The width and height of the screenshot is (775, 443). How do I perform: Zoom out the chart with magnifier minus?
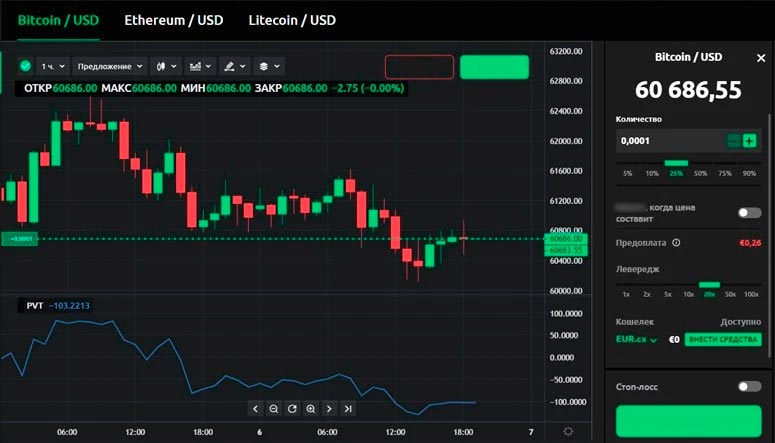click(x=274, y=409)
